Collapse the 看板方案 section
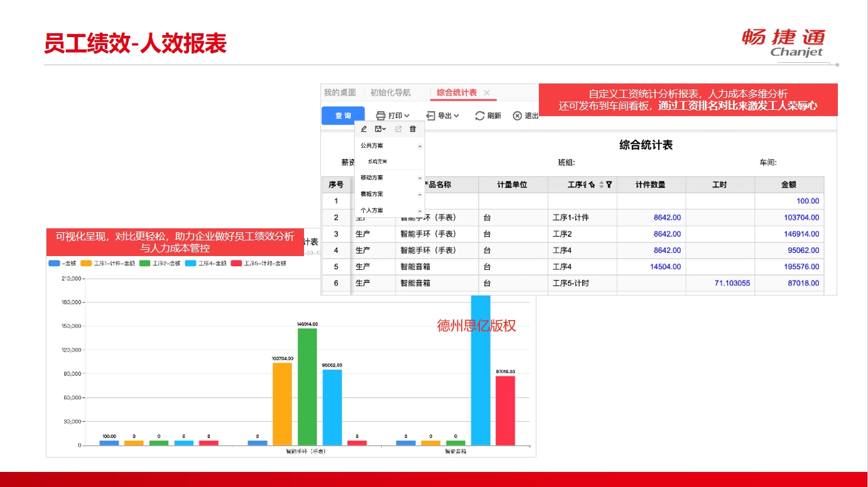Image resolution: width=868 pixels, height=487 pixels. click(x=420, y=195)
